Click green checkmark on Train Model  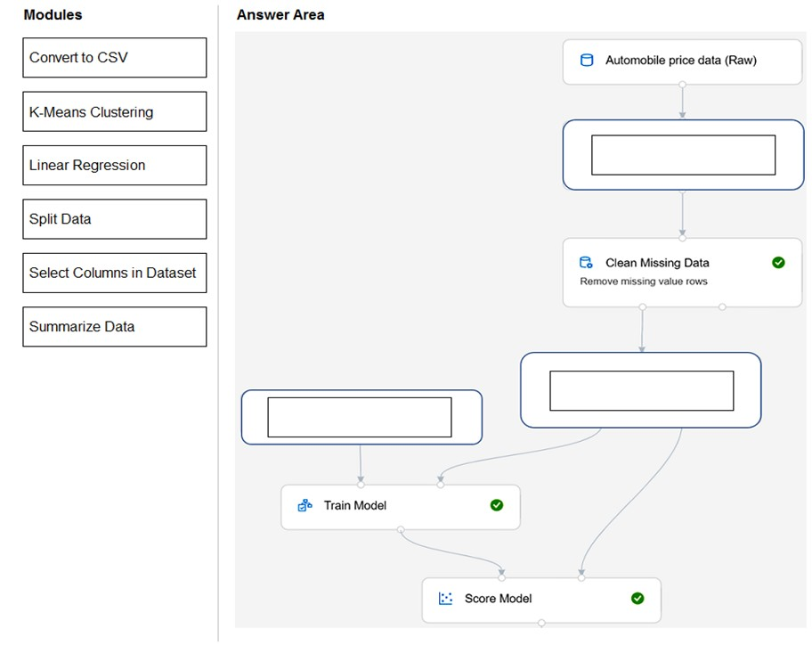(x=497, y=505)
